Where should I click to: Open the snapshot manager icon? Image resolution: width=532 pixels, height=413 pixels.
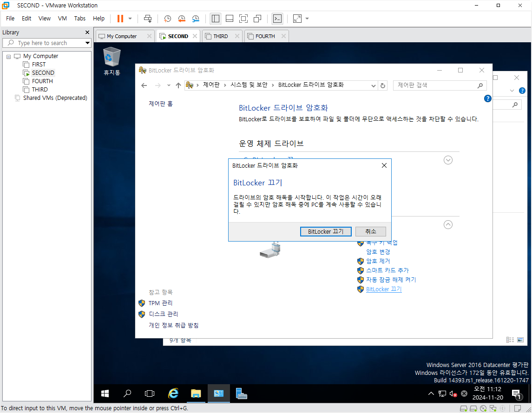(x=196, y=19)
